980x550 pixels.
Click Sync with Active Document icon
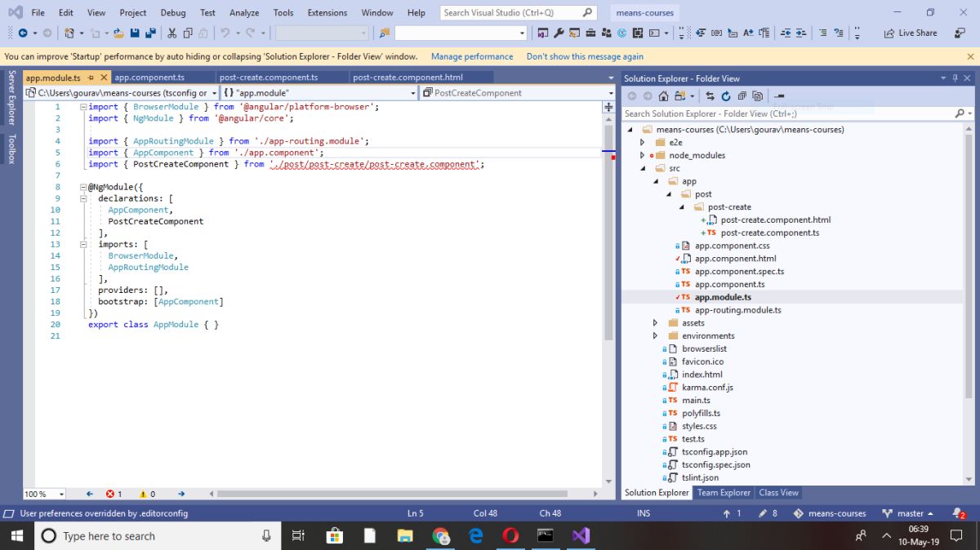point(710,95)
